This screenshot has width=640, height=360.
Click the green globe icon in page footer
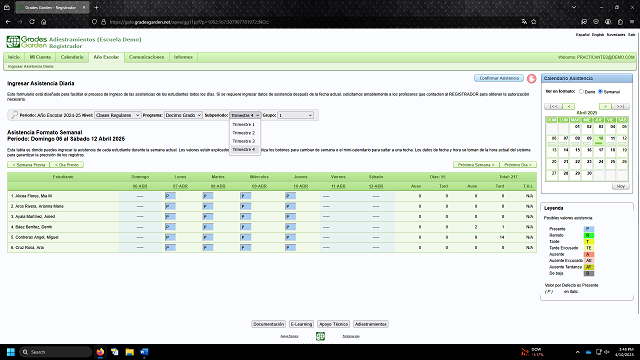(x=320, y=336)
